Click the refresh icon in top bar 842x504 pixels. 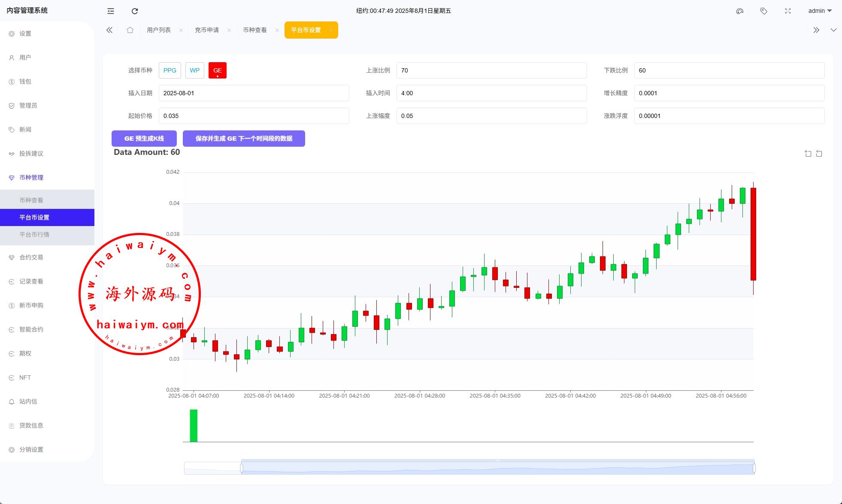[x=135, y=11]
